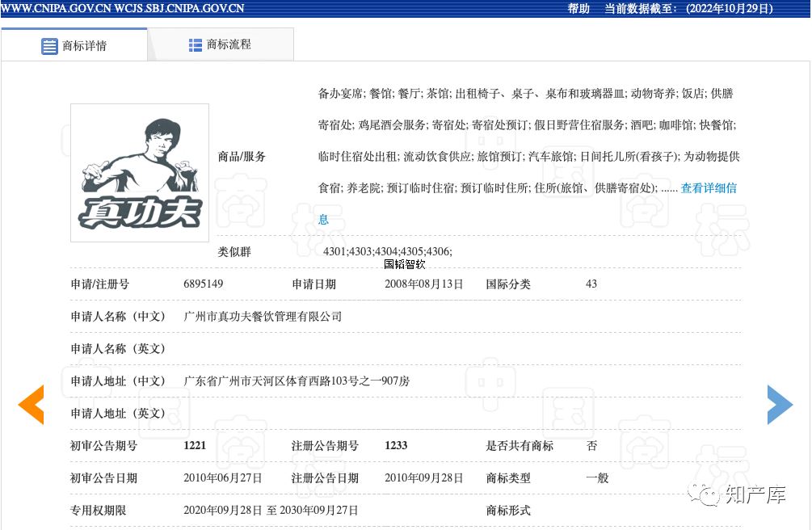
Task: Click the 是否共有商标 label
Action: pos(520,445)
